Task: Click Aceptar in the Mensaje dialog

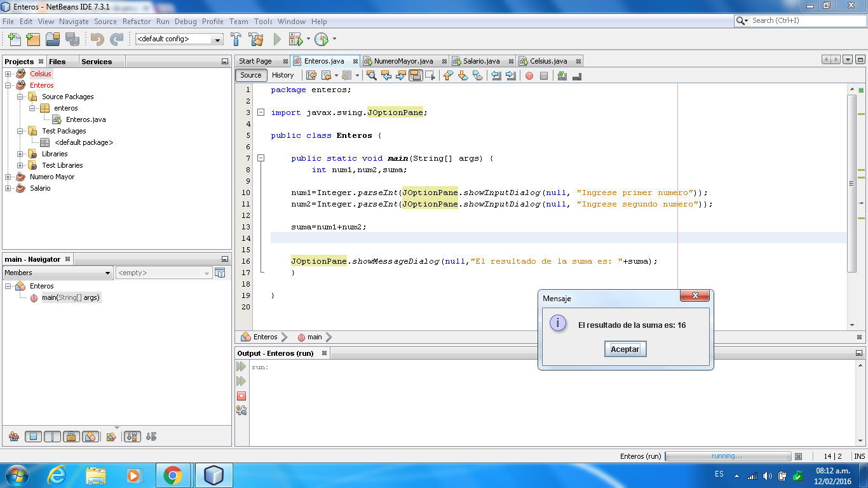Action: point(625,349)
